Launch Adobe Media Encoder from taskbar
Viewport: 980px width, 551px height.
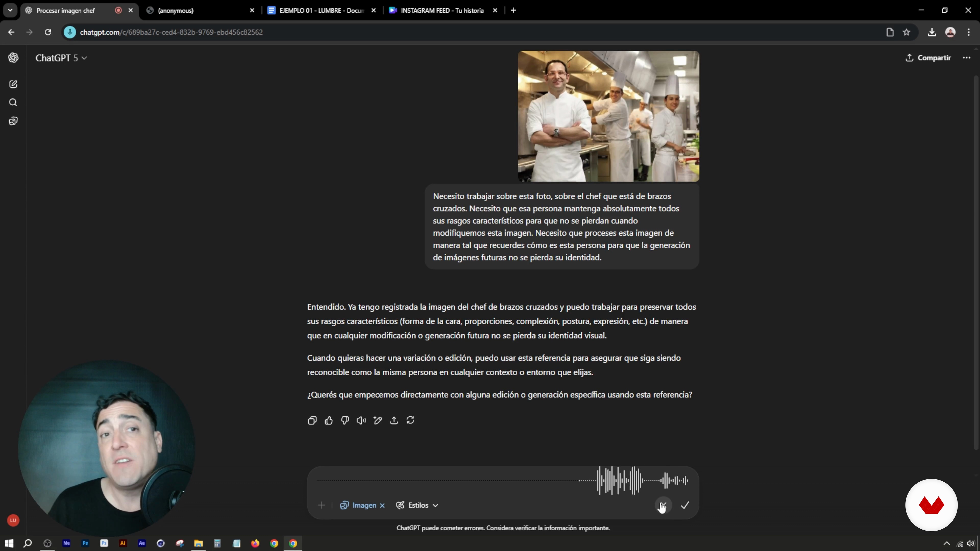tap(66, 543)
